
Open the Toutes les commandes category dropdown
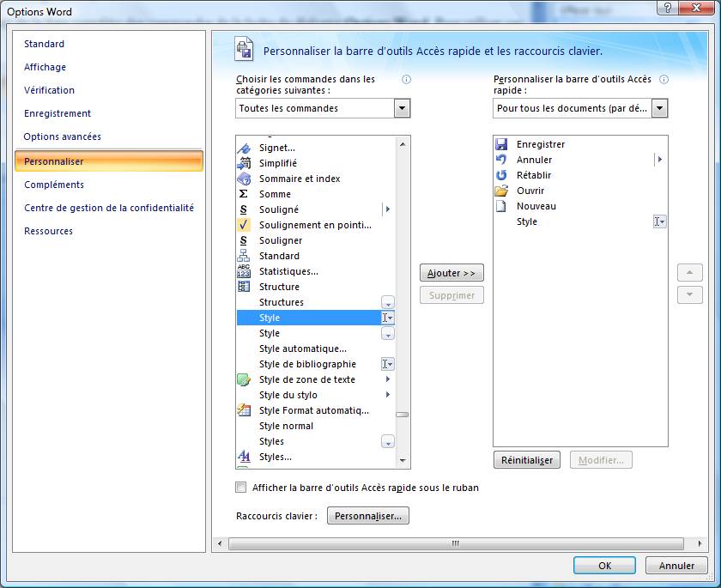(x=402, y=108)
